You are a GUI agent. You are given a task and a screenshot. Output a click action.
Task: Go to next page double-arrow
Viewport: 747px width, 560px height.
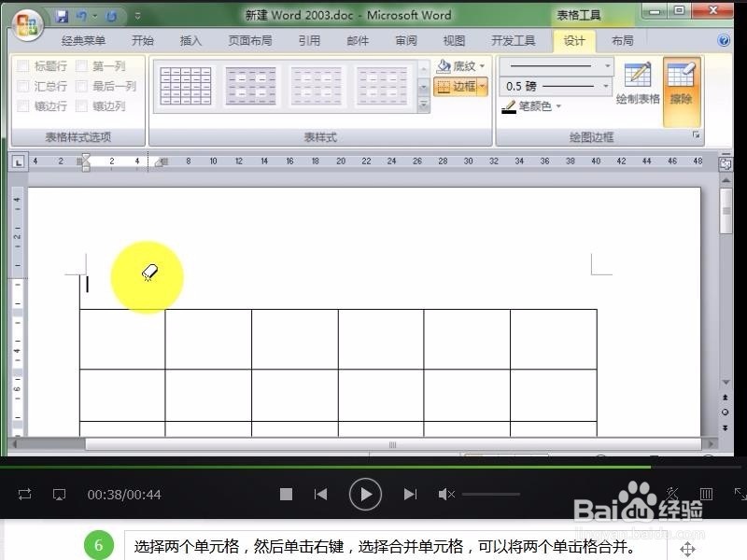pos(726,427)
